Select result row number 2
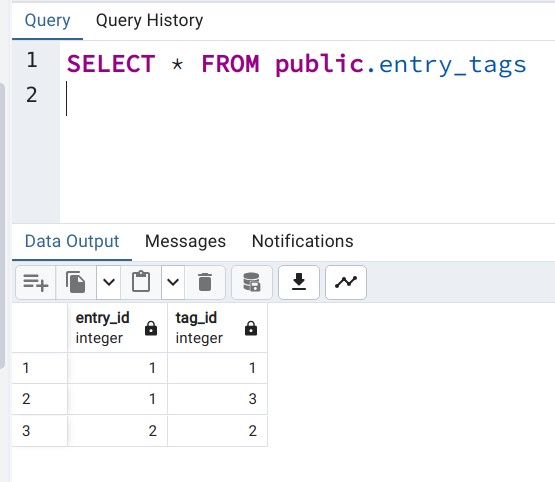The image size is (555, 482). pyautogui.click(x=39, y=399)
